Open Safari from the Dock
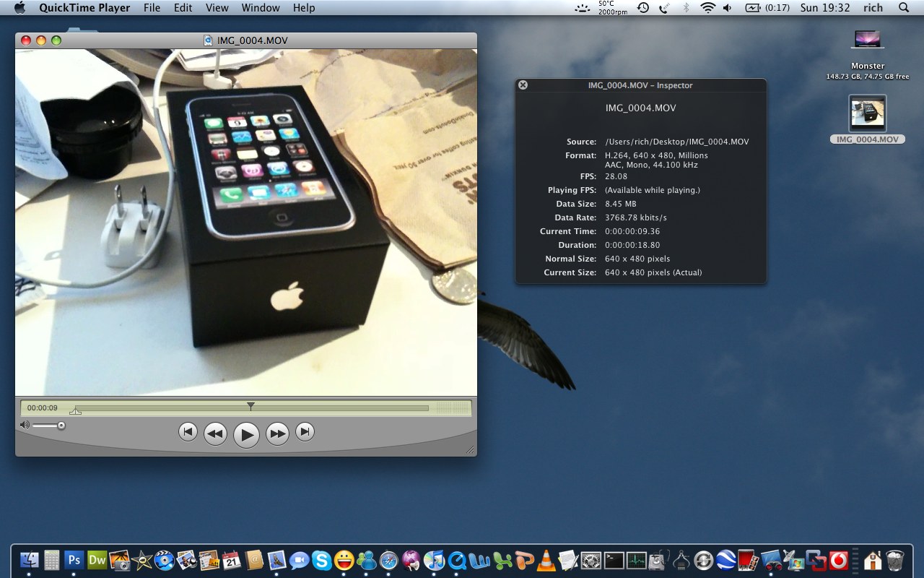 point(389,560)
